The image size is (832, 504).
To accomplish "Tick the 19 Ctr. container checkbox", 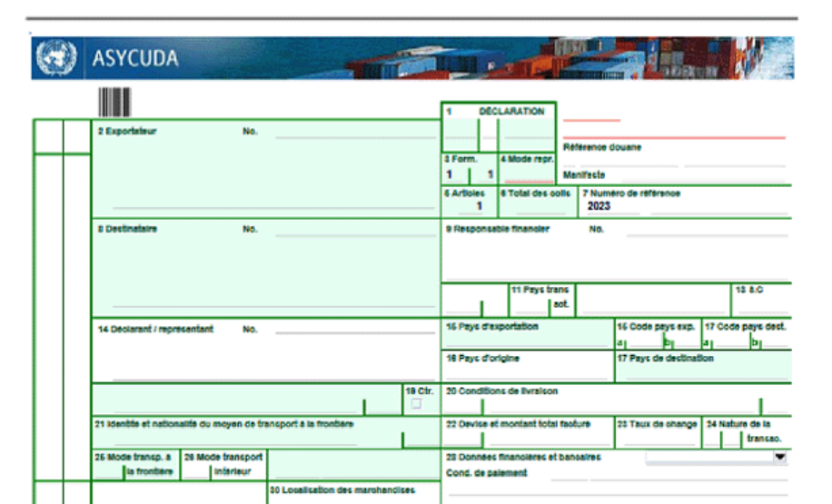I will (x=417, y=403).
